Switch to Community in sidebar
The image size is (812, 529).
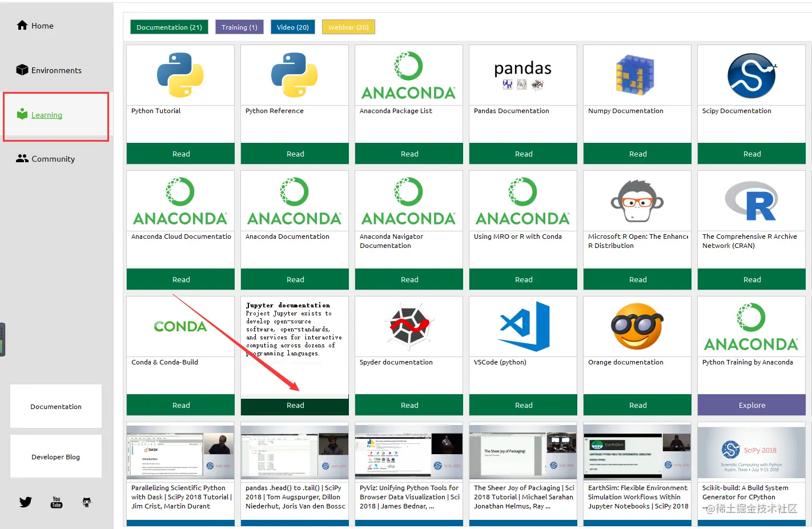pyautogui.click(x=53, y=159)
